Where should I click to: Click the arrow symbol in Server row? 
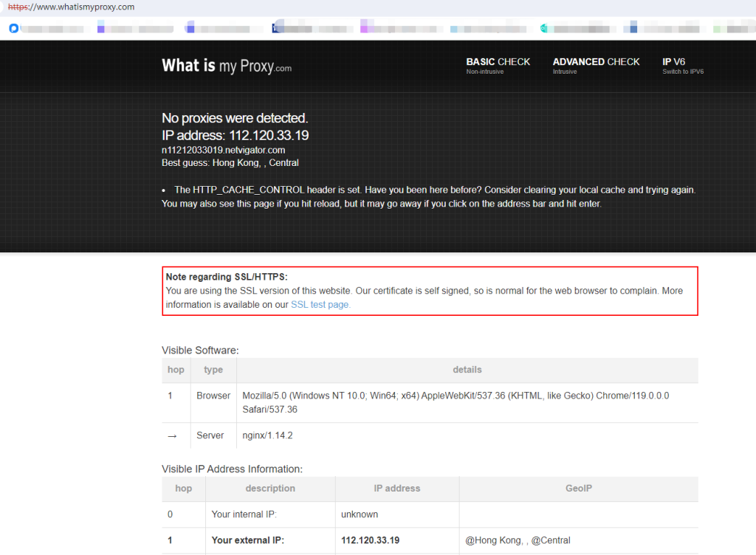click(172, 436)
